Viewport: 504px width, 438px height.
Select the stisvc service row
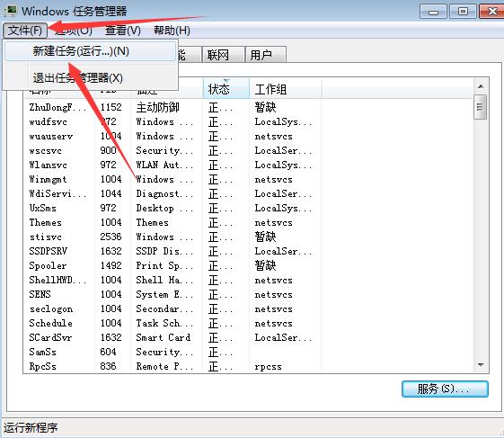(172, 237)
